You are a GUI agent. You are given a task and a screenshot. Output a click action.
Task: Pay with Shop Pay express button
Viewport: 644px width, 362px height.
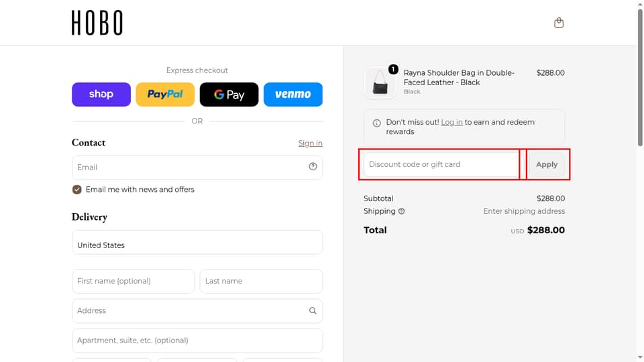coord(101,95)
